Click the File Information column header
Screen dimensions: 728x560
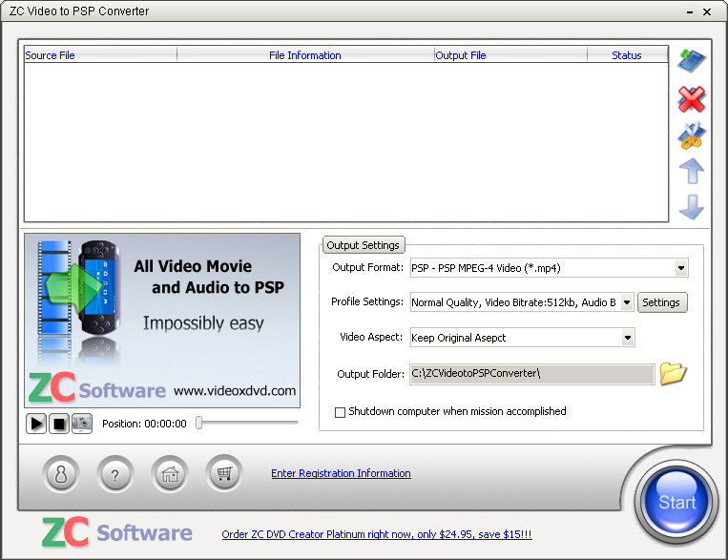click(305, 55)
